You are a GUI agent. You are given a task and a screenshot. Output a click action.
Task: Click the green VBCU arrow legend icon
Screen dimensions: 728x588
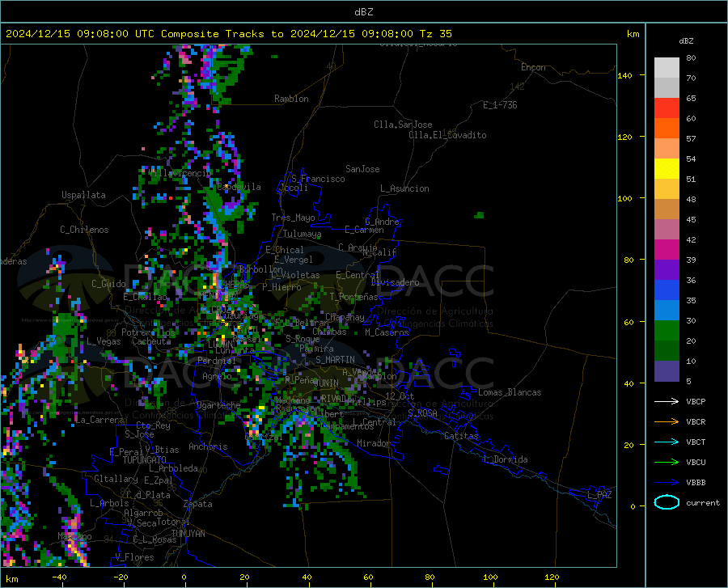[x=667, y=462]
